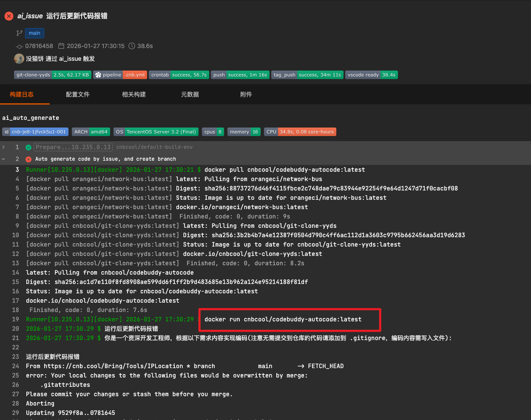Click the clock icon beside 38.6s duration

click(x=132, y=46)
